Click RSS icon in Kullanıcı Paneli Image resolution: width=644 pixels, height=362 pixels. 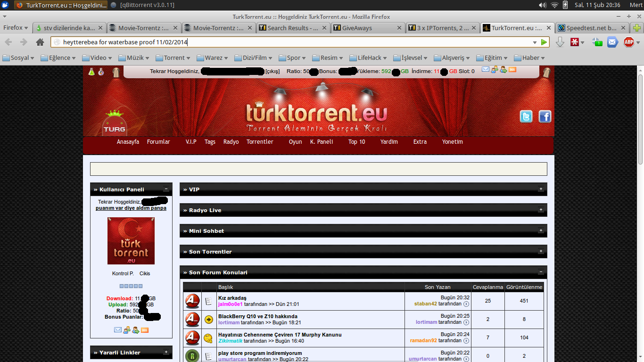click(x=145, y=330)
